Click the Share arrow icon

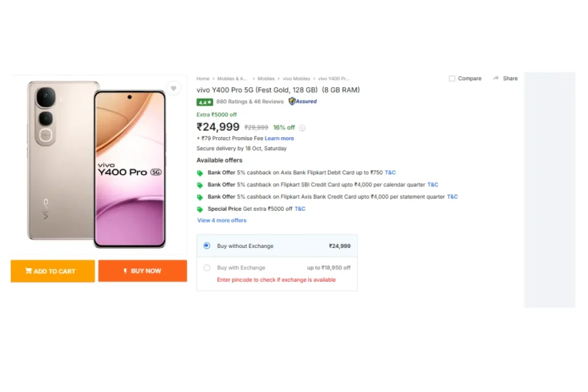(x=496, y=79)
